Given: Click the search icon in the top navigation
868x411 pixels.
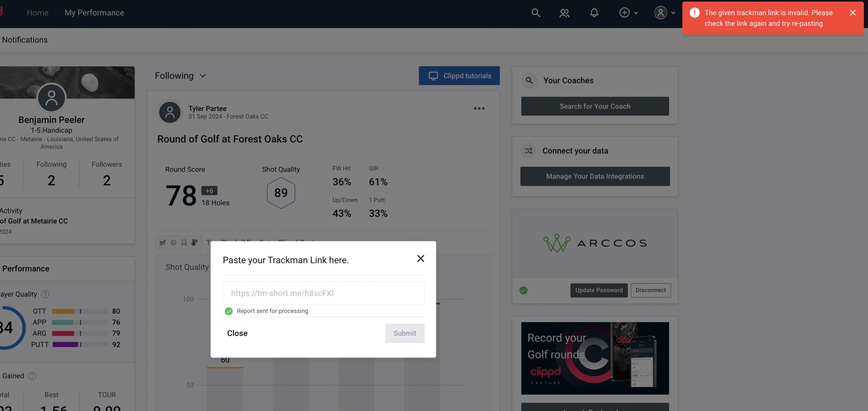Looking at the screenshot, I should click(x=535, y=12).
